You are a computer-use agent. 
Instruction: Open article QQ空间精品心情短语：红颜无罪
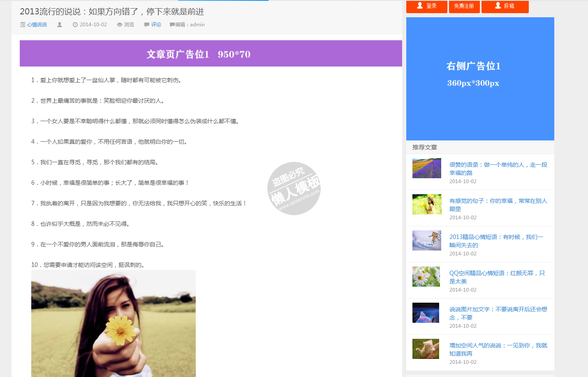click(497, 277)
